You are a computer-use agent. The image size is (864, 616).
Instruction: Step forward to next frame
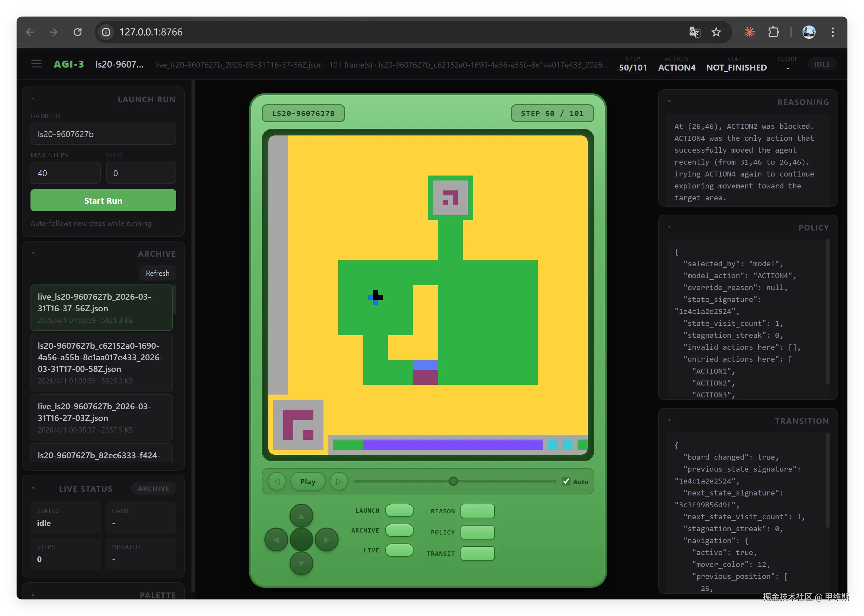click(x=339, y=481)
